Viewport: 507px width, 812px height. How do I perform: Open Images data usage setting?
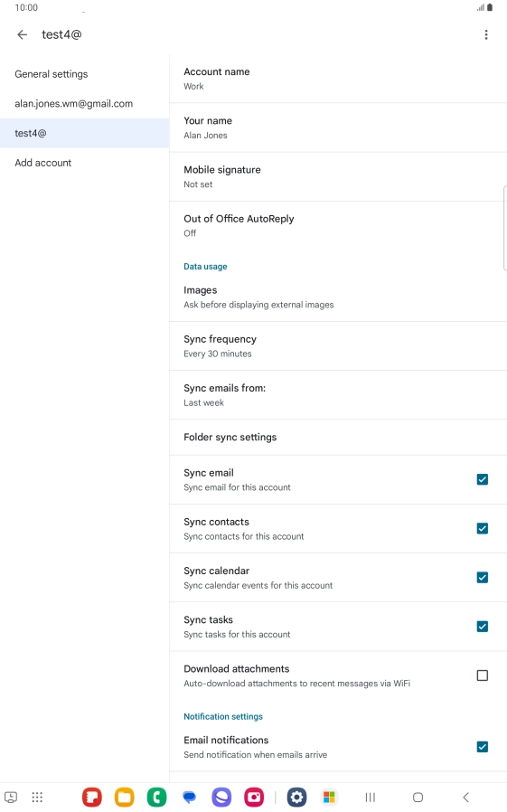click(338, 297)
